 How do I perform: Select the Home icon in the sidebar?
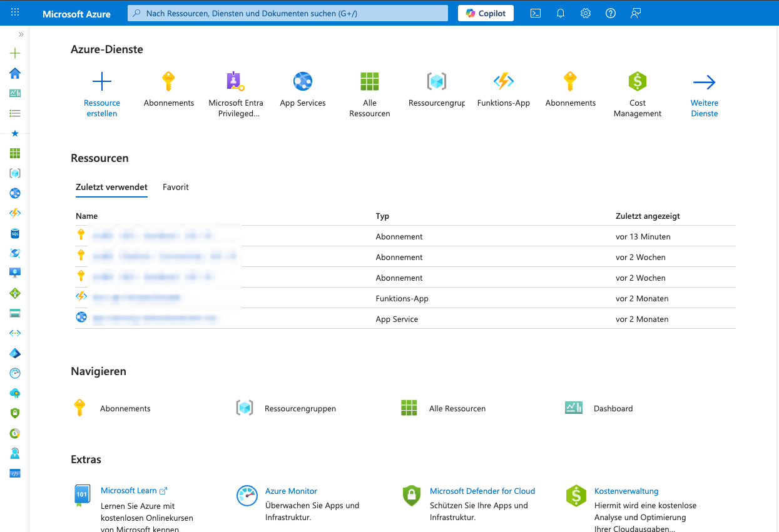pyautogui.click(x=15, y=74)
